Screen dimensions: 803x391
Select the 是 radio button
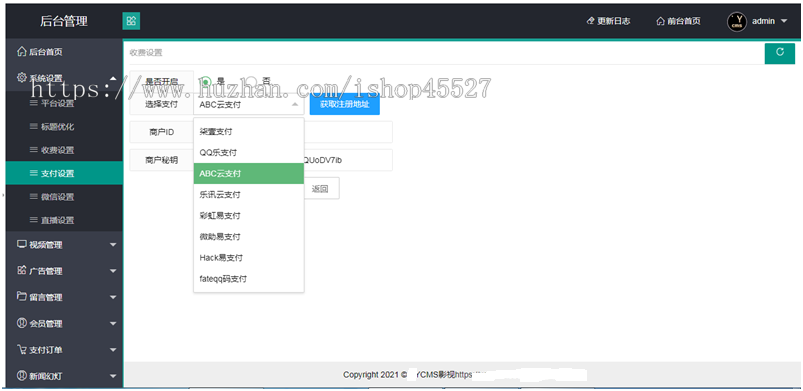coord(206,81)
